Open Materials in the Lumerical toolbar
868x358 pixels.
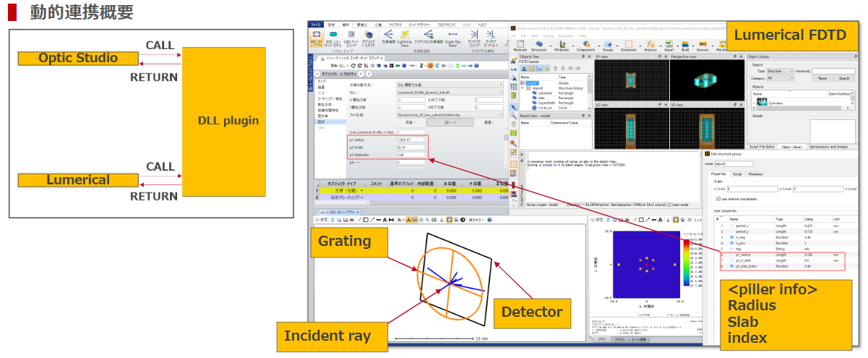coord(520,47)
